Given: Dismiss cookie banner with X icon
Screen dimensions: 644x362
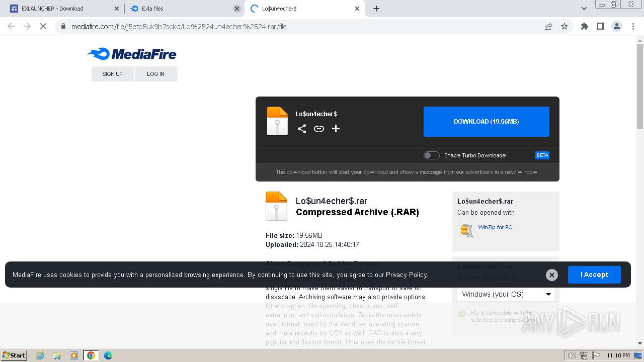Looking at the screenshot, I should click(552, 275).
